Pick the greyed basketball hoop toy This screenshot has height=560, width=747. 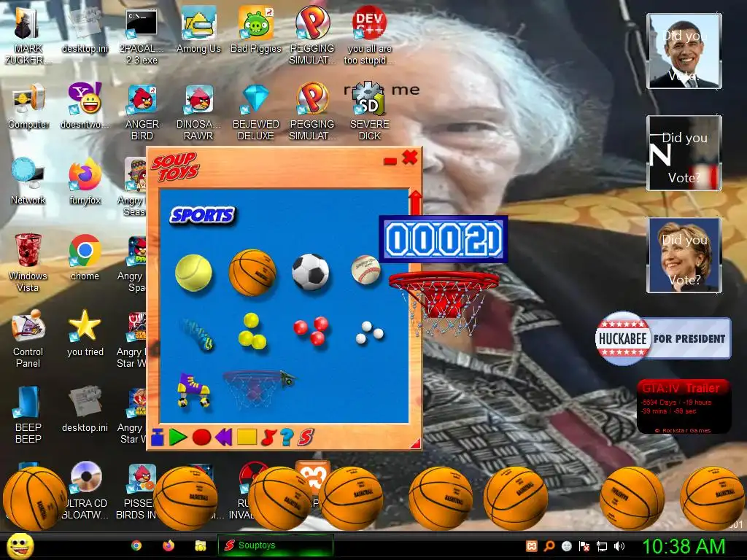click(259, 388)
